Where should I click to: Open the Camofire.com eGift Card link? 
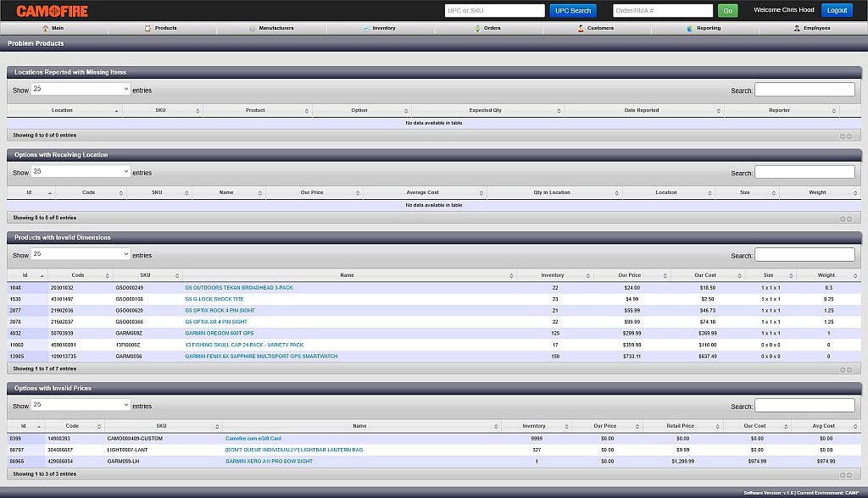pos(253,439)
